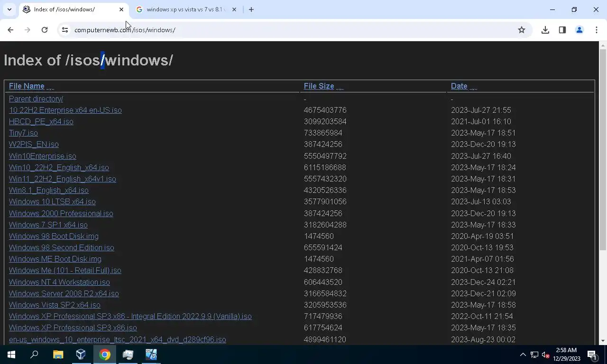607x364 pixels.
Task: View site information icon in address bar
Action: [65, 30]
